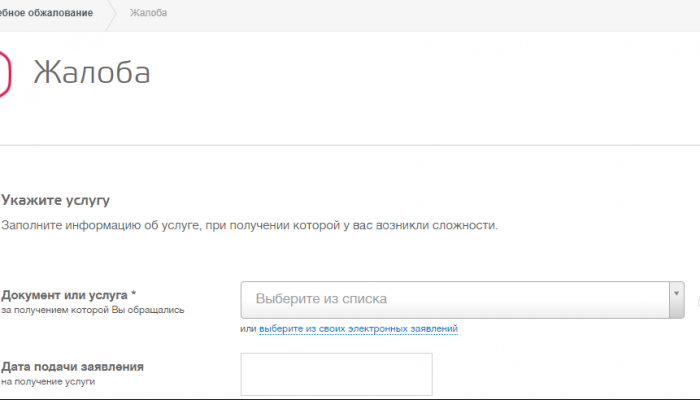Viewport: 700px width, 400px height.
Task: Follow the 'выберите из своих электронных заявлений' link
Action: click(358, 329)
